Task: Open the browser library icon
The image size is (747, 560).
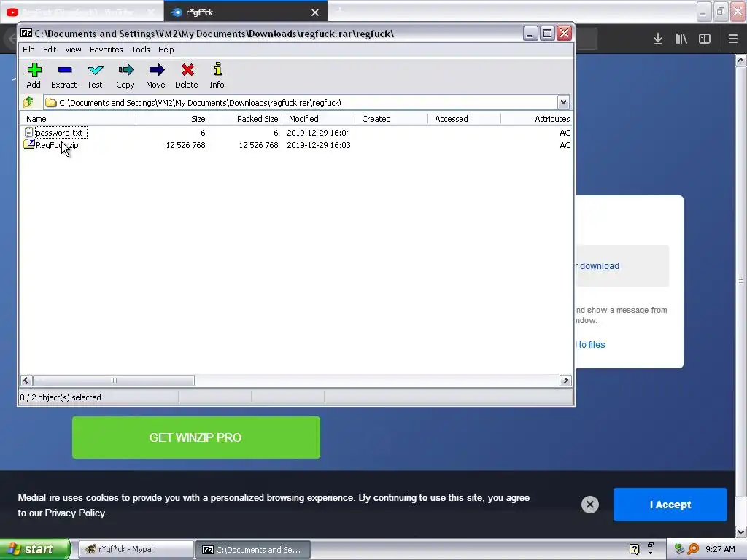Action: coord(681,39)
